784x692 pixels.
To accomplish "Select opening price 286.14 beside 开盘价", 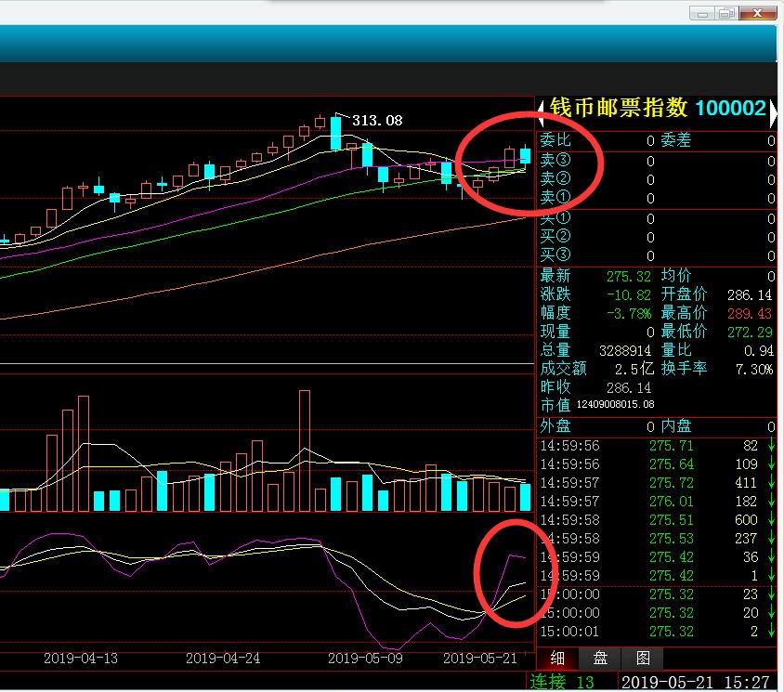I will pyautogui.click(x=750, y=295).
